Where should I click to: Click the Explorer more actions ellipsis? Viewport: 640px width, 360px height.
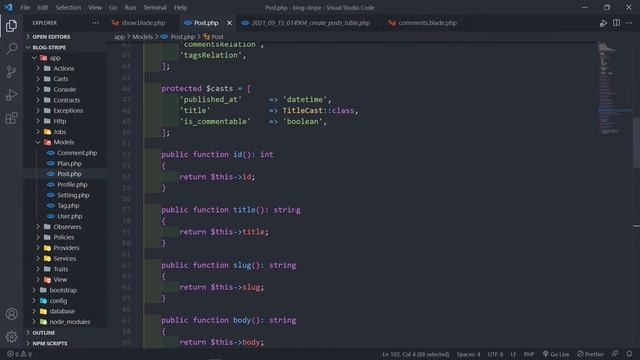[95, 23]
